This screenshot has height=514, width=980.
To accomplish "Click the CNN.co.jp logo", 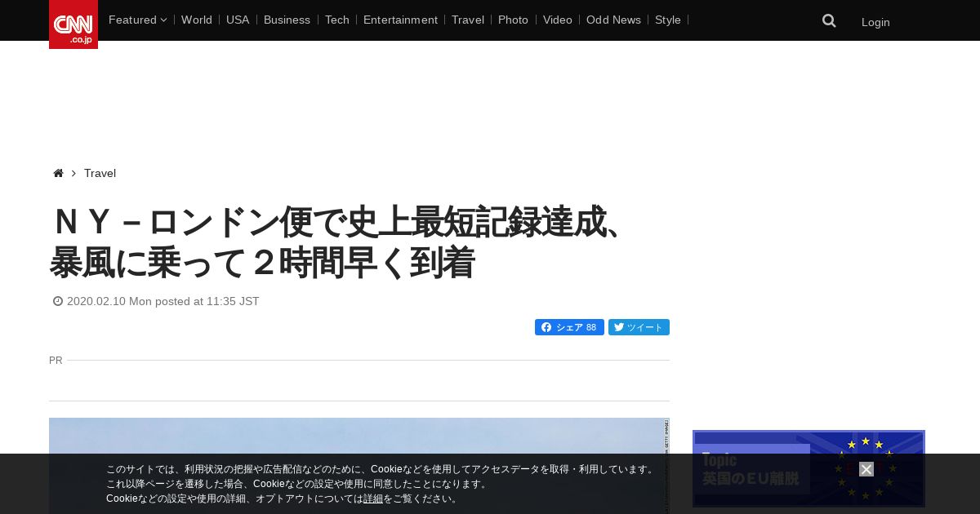I will click(x=73, y=24).
